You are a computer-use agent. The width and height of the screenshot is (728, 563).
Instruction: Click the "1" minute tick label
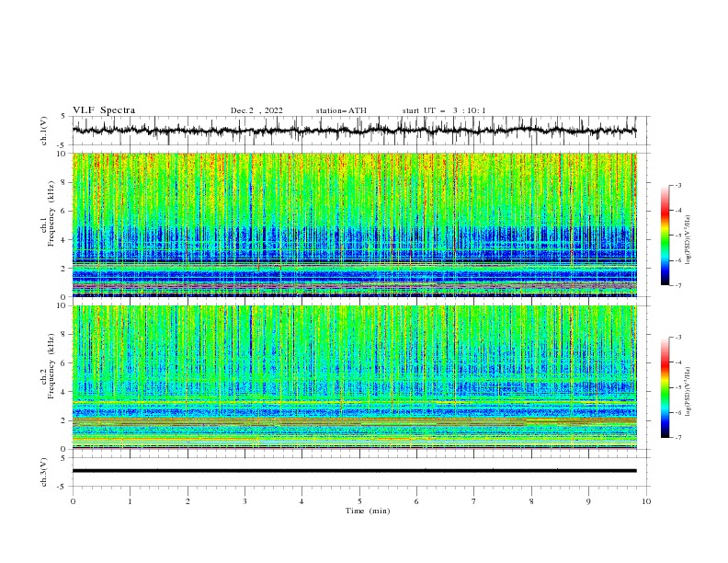(130, 501)
